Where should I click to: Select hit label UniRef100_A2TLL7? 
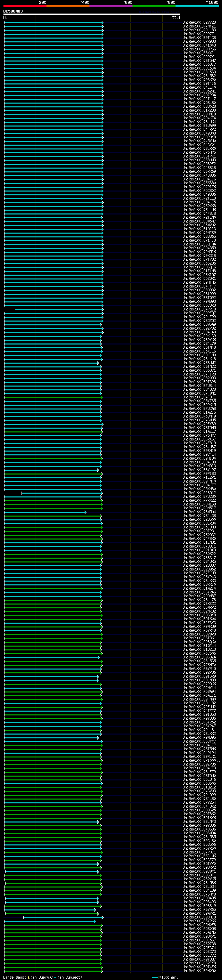tap(199, 99)
